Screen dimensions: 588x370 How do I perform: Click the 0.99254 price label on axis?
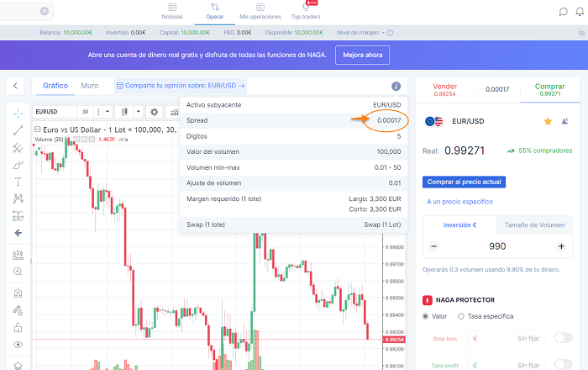394,340
